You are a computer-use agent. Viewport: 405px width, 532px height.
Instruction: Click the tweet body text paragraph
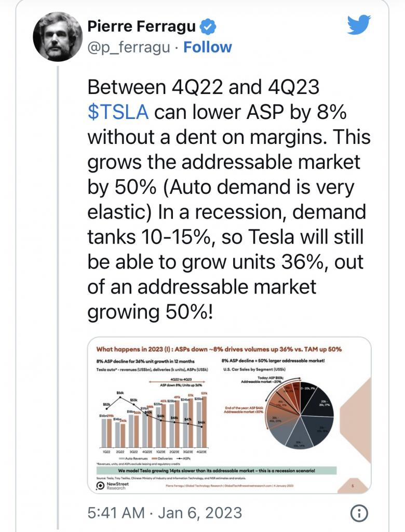click(x=229, y=199)
